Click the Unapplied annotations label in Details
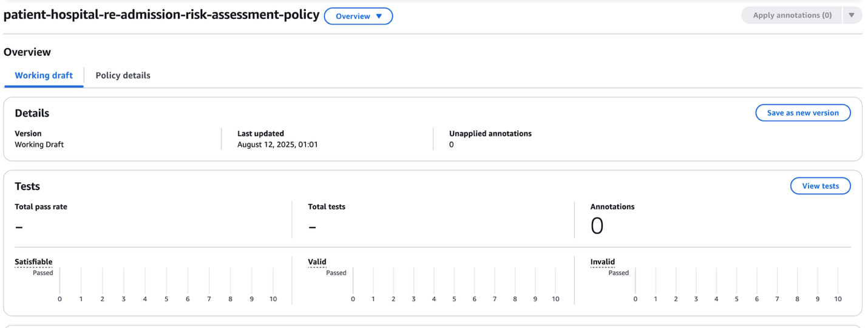This screenshot has height=328, width=868. click(490, 134)
